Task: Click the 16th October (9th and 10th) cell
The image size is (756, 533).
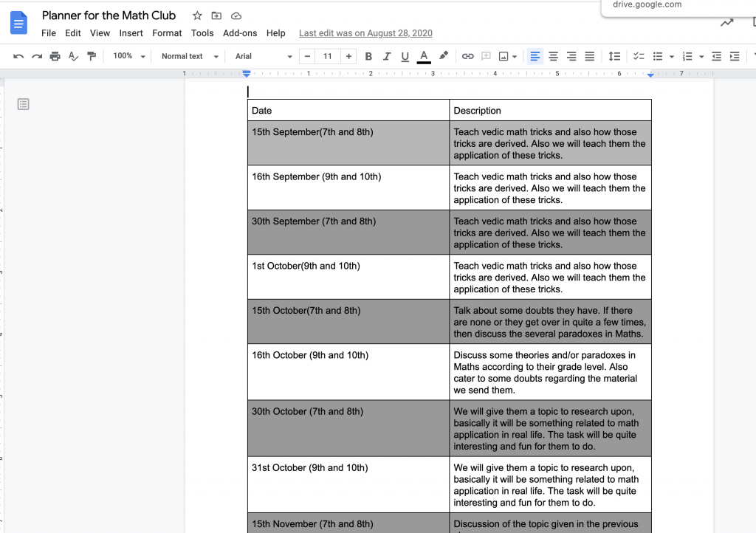Action: [x=348, y=372]
